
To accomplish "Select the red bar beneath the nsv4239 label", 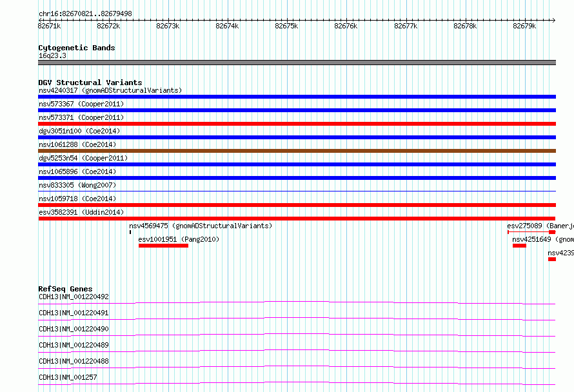I will pos(552,259).
